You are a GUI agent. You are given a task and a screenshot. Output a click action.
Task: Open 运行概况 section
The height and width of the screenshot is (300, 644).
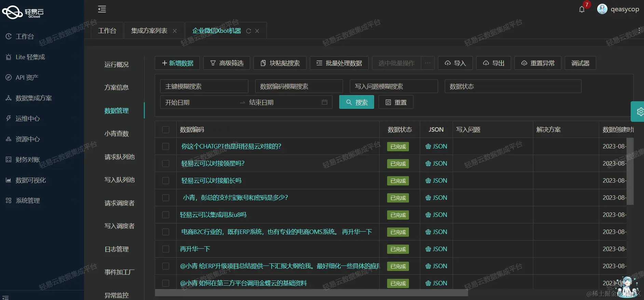click(117, 65)
